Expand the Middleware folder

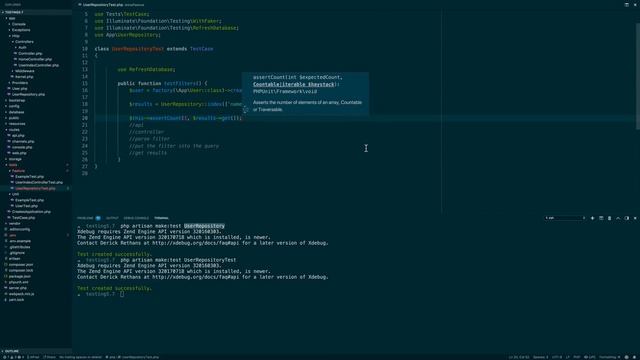(x=24, y=71)
